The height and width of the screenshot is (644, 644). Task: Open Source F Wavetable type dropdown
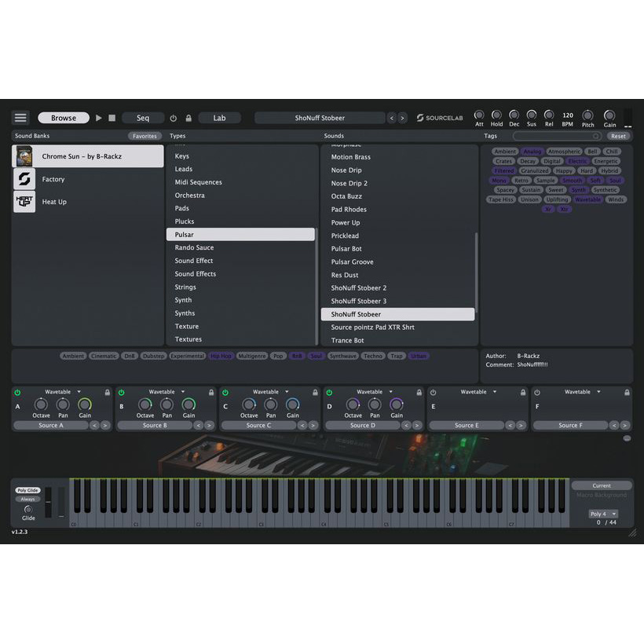coord(582,392)
